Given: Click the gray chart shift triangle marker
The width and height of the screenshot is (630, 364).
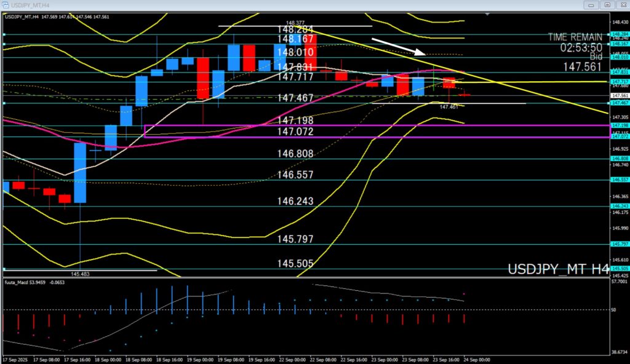Looking at the screenshot, I should [488, 14].
